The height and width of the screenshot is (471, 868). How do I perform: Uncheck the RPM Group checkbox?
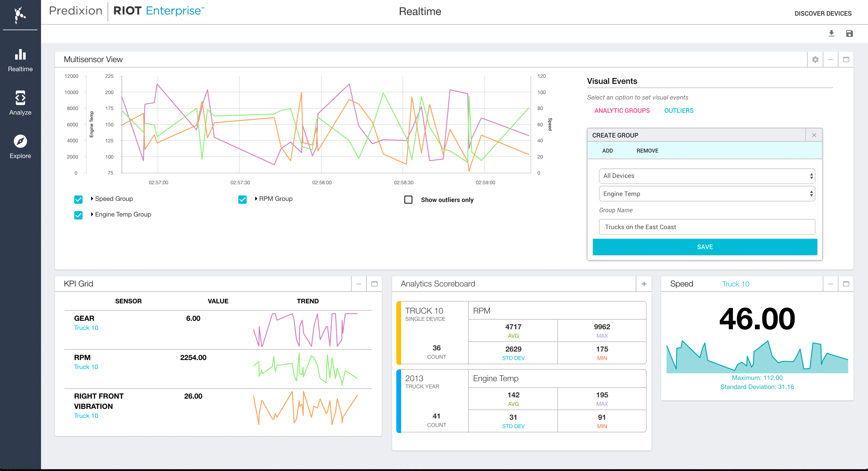point(242,199)
